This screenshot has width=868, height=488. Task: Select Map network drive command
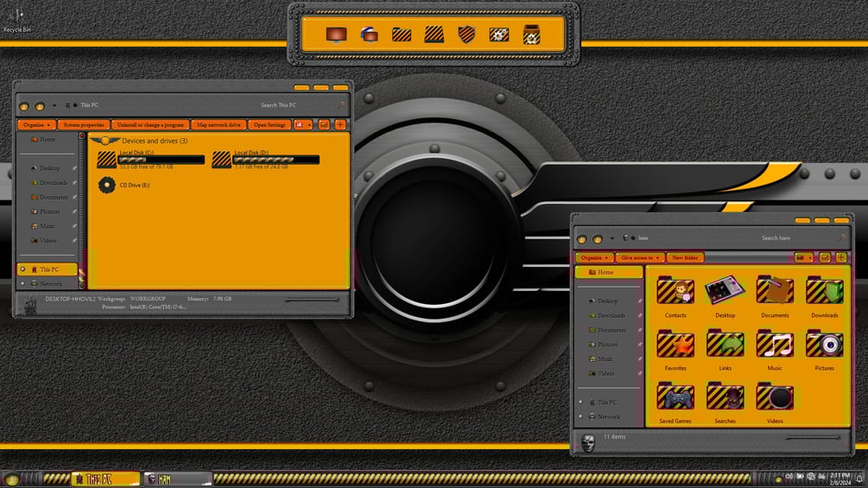point(219,124)
